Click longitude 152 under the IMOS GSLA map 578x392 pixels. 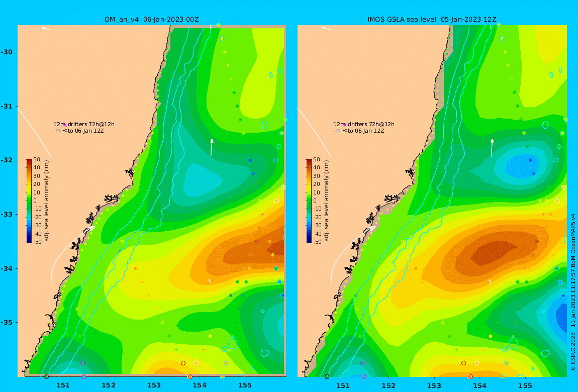389,385
